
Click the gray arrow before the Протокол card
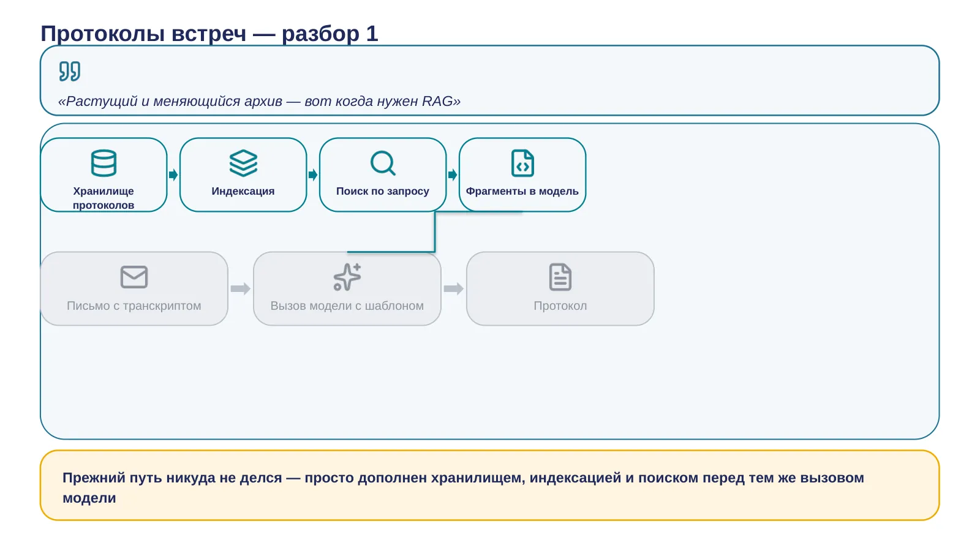[x=454, y=289]
